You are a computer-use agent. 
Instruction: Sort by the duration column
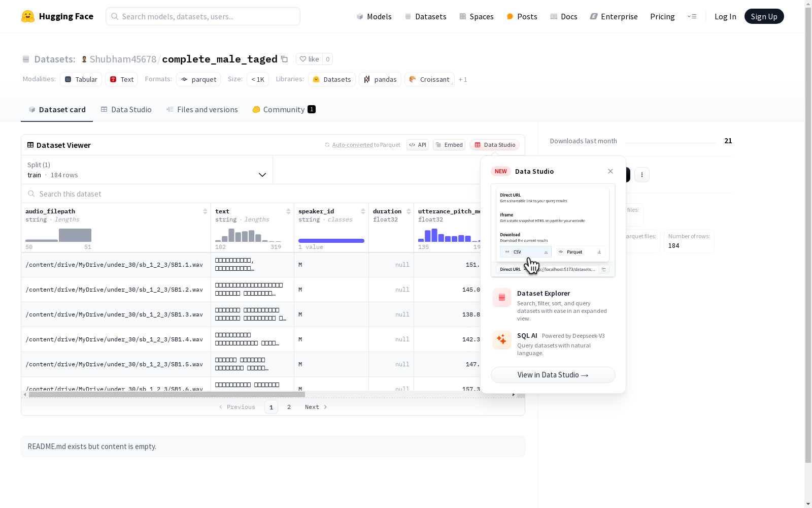click(409, 211)
